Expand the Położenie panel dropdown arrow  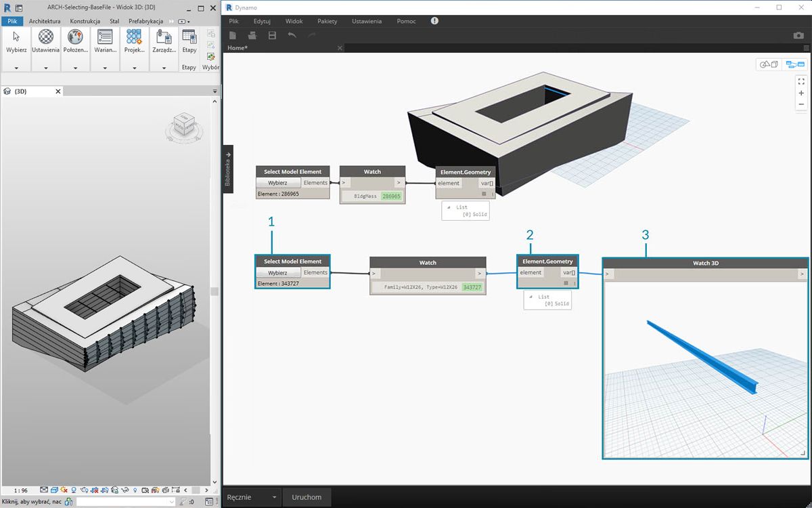point(75,68)
